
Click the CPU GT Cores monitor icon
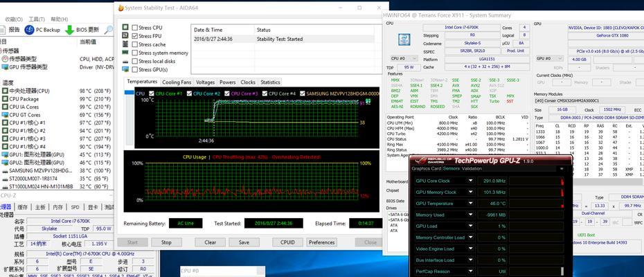click(x=5, y=115)
